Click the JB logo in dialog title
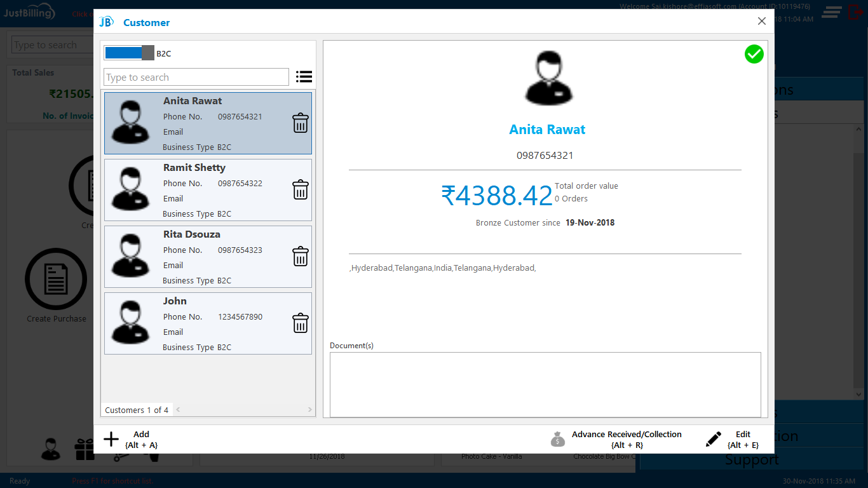 pyautogui.click(x=106, y=22)
